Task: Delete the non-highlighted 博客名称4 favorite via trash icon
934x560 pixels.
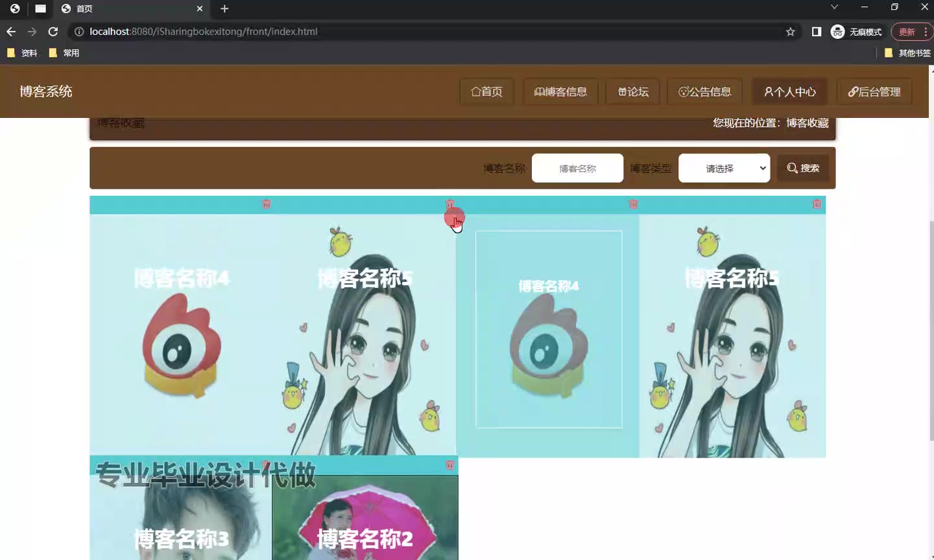Action: [267, 204]
